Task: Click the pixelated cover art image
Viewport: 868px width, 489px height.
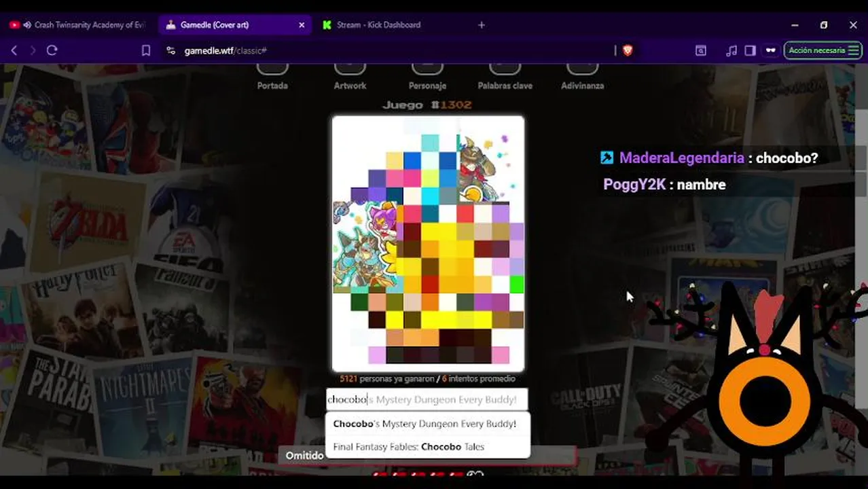Action: (428, 244)
